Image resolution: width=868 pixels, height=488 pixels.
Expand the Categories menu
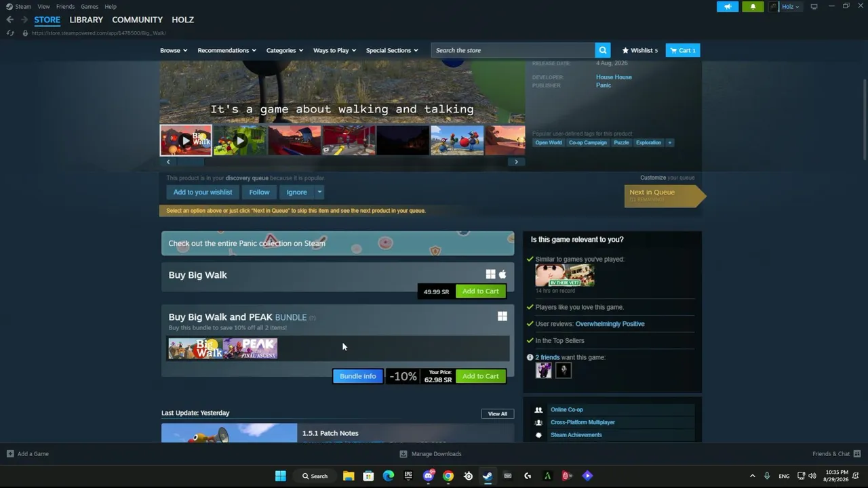tap(285, 50)
